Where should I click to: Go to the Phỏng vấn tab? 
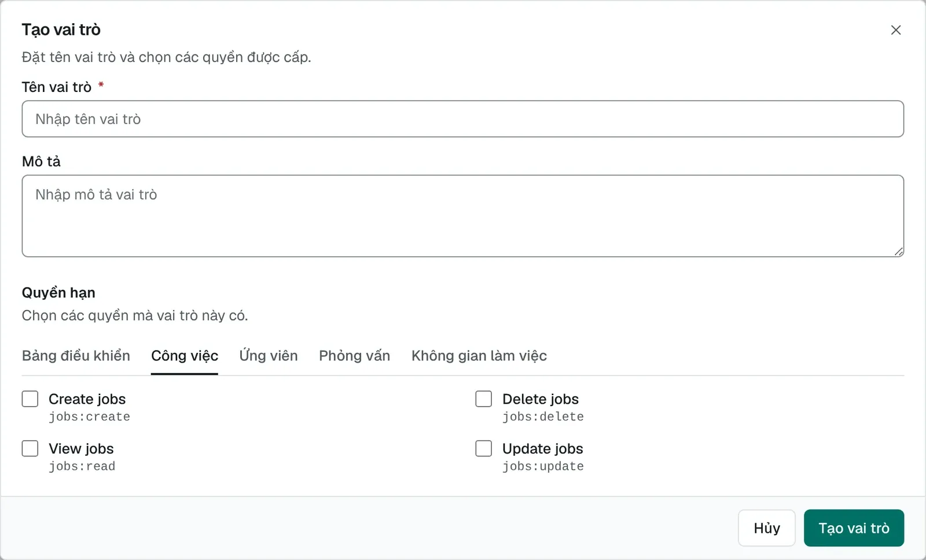(355, 356)
